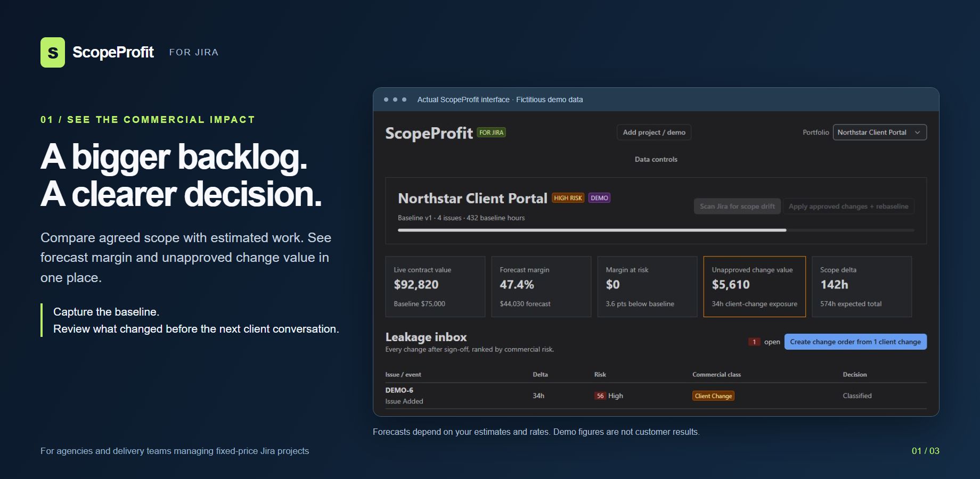Click the Northstar Client Portal project heading
The height and width of the screenshot is (479, 980).
click(x=472, y=199)
